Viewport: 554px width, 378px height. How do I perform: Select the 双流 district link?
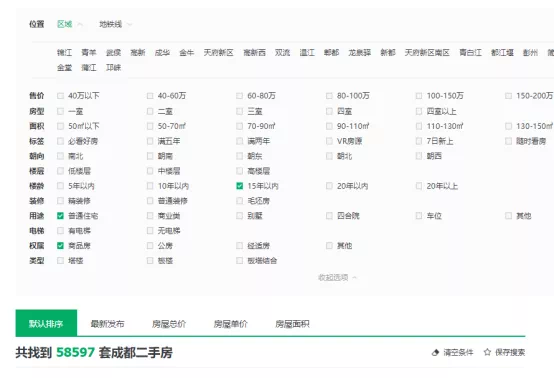pyautogui.click(x=282, y=53)
